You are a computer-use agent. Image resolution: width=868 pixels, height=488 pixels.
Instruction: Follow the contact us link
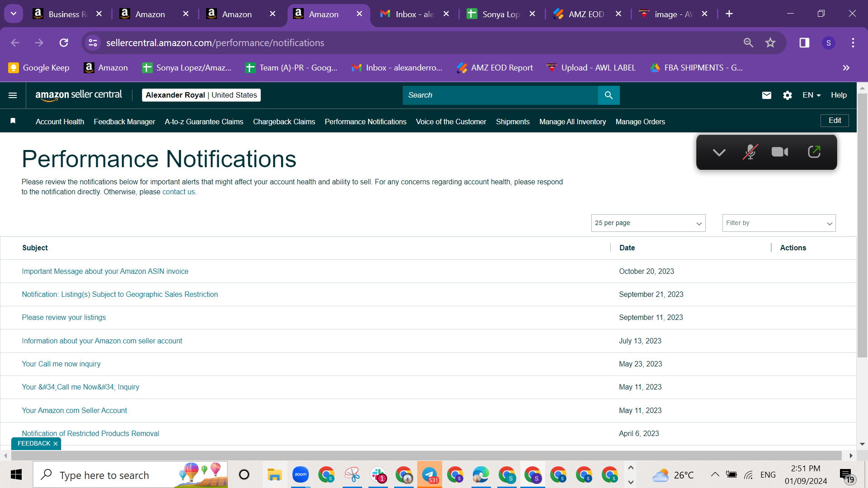[x=179, y=192]
